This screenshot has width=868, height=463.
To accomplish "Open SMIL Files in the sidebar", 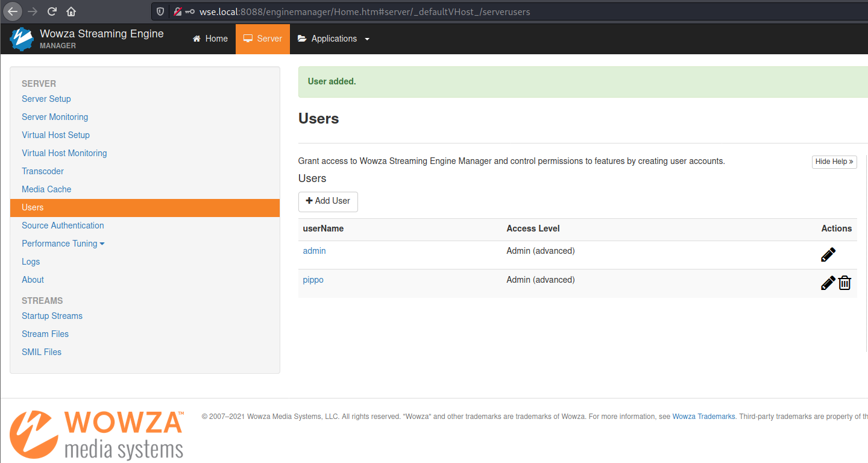I will [42, 352].
